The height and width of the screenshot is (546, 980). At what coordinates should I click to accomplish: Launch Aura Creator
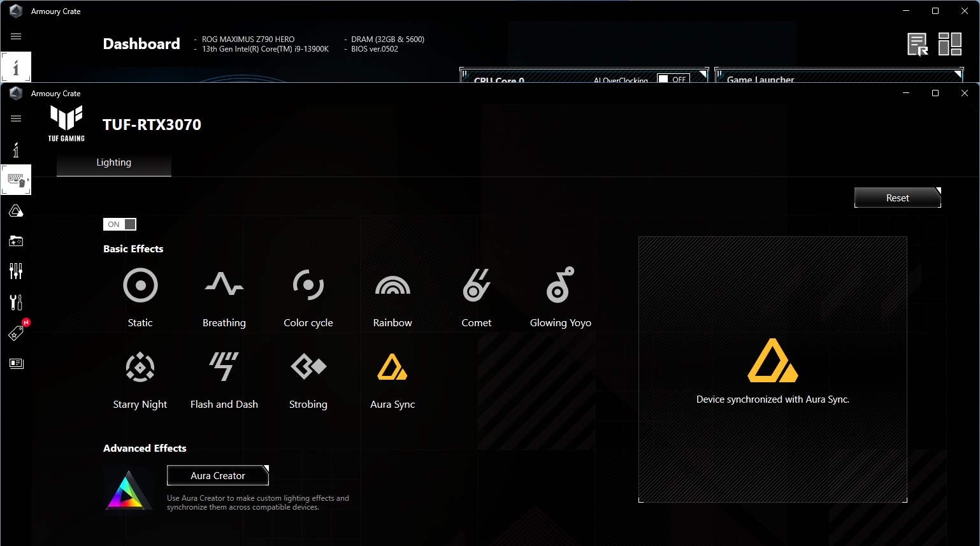pyautogui.click(x=218, y=475)
